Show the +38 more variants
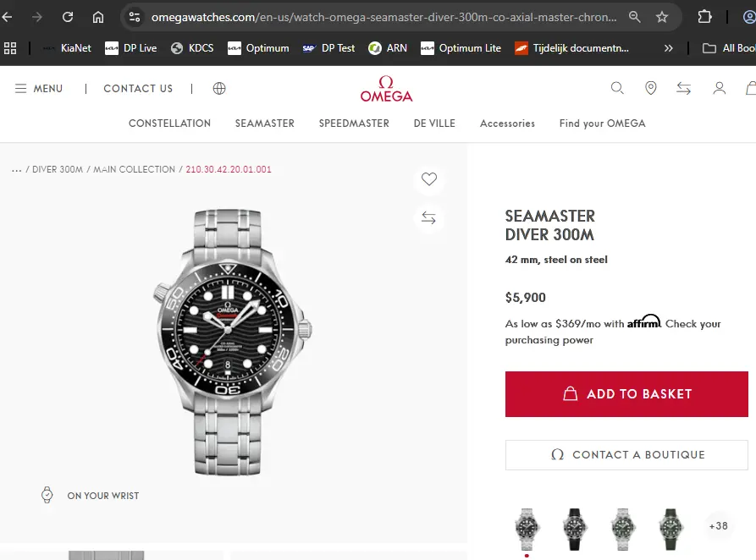Screen dimensions: 756x560 pyautogui.click(x=718, y=525)
